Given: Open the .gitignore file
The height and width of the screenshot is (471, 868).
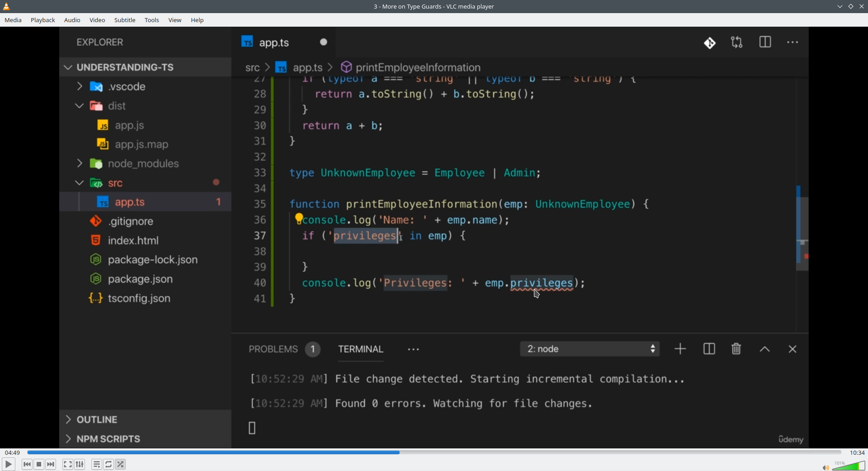Looking at the screenshot, I should coord(145,221).
